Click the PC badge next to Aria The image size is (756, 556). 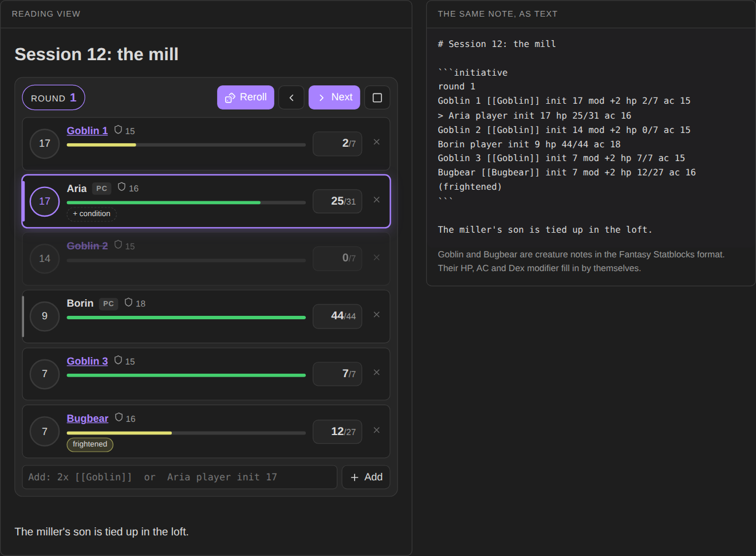[101, 189]
